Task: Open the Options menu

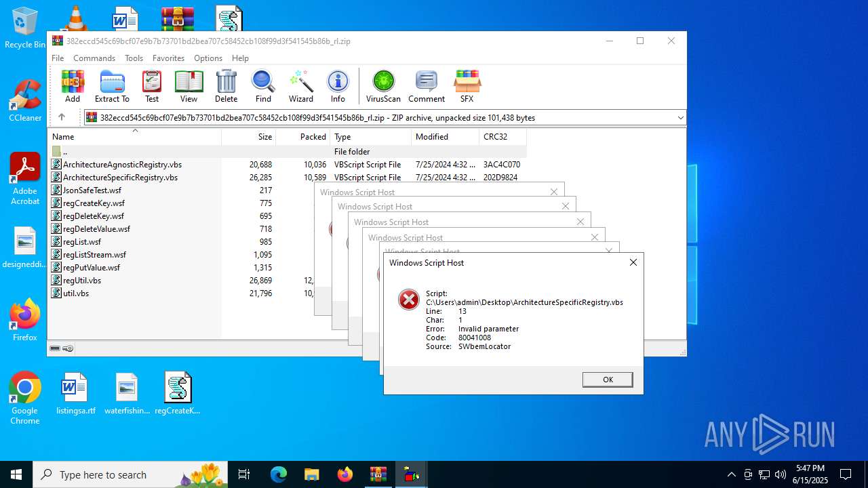Action: (x=208, y=58)
